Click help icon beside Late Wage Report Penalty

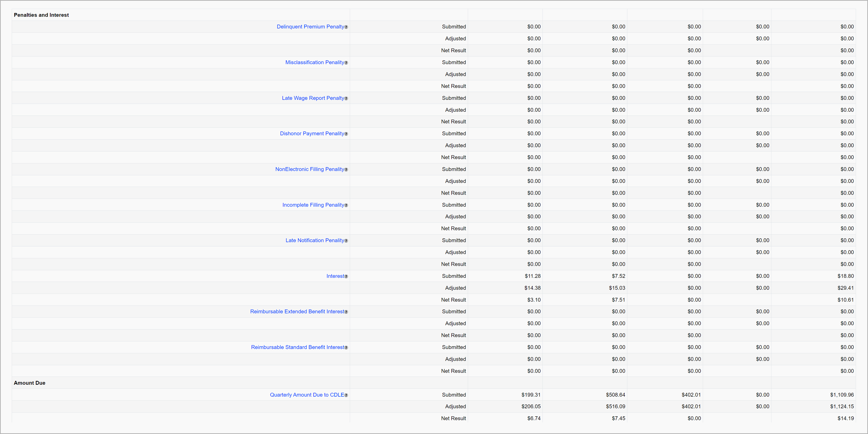346,98
